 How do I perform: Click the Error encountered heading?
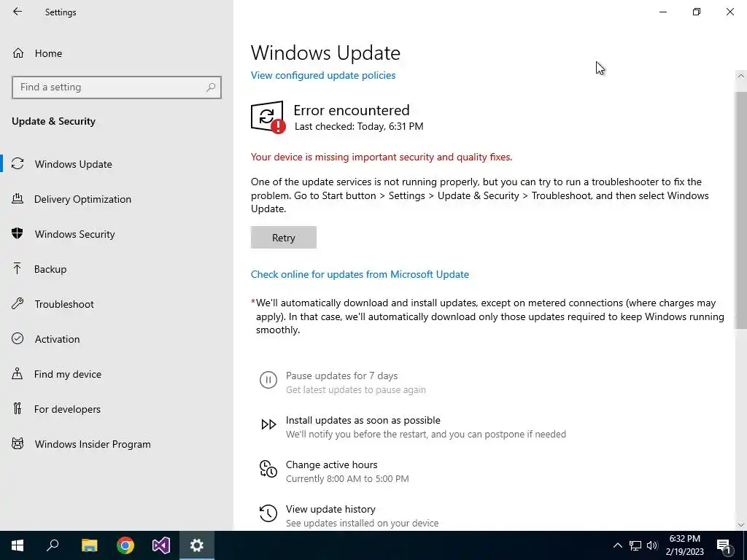(352, 110)
